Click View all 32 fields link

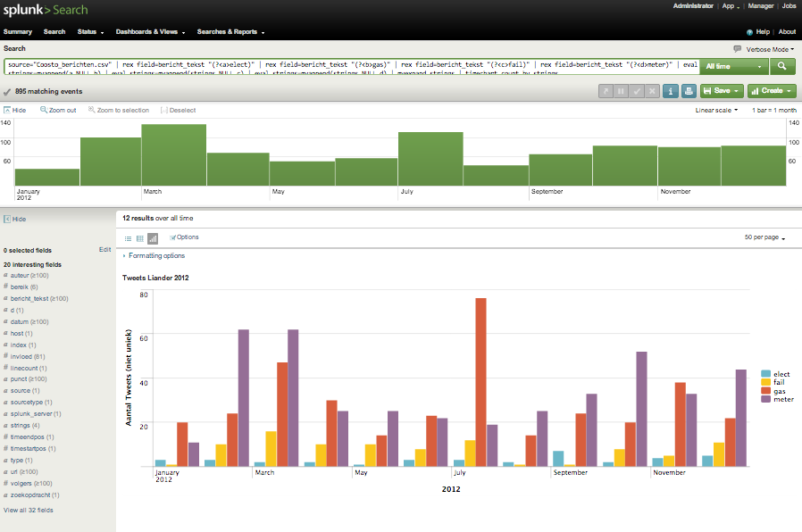(x=29, y=510)
